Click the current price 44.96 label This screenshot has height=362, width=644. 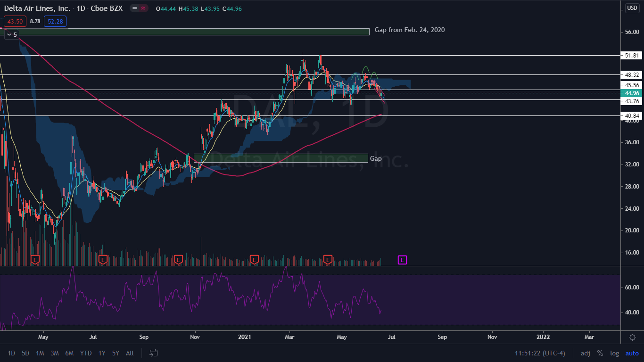tap(631, 93)
